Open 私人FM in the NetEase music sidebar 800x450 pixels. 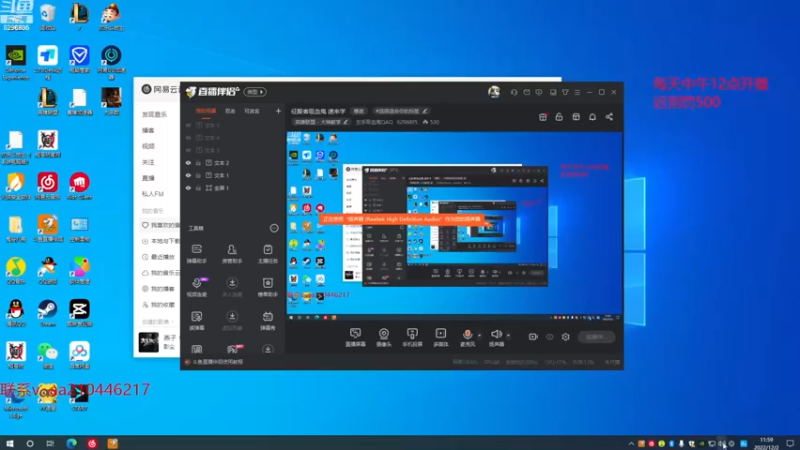click(x=152, y=194)
